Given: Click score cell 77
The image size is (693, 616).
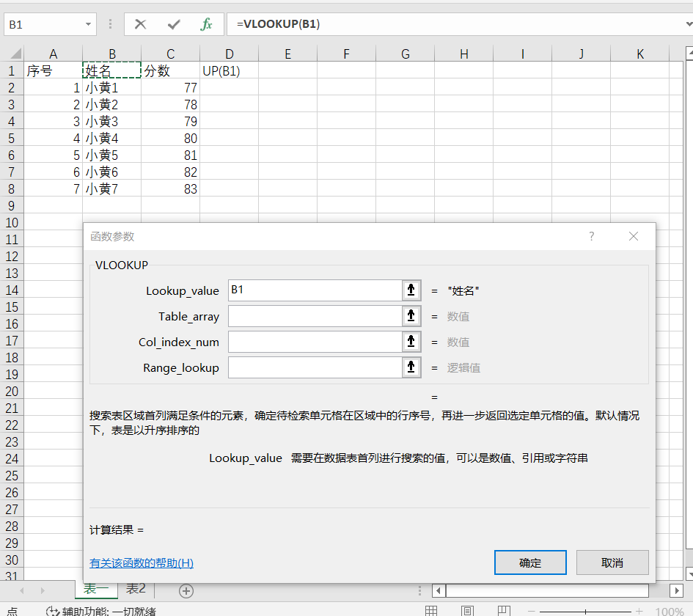Looking at the screenshot, I should 171,88.
